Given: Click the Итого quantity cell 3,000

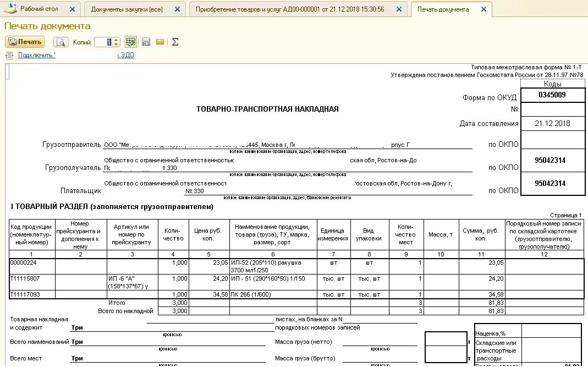Looking at the screenshot, I should [x=173, y=303].
